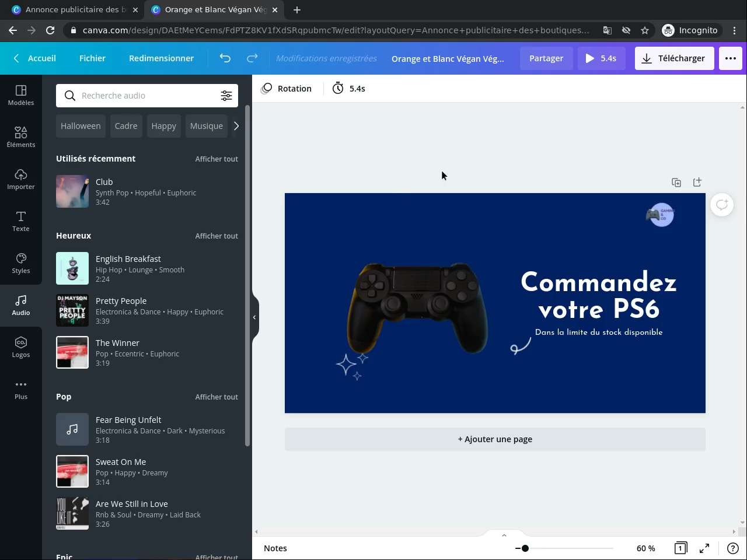Screen dimensions: 747x560
Task: Click the browser reload icon
Action: pos(50,30)
